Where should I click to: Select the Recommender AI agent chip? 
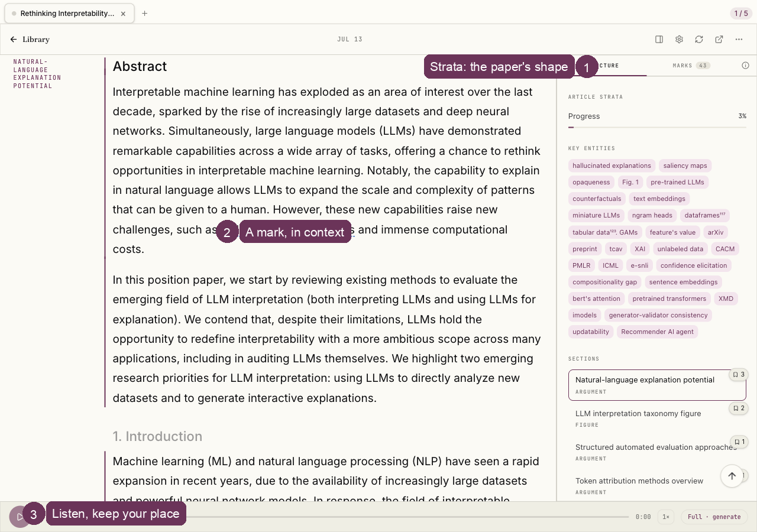pos(658,332)
